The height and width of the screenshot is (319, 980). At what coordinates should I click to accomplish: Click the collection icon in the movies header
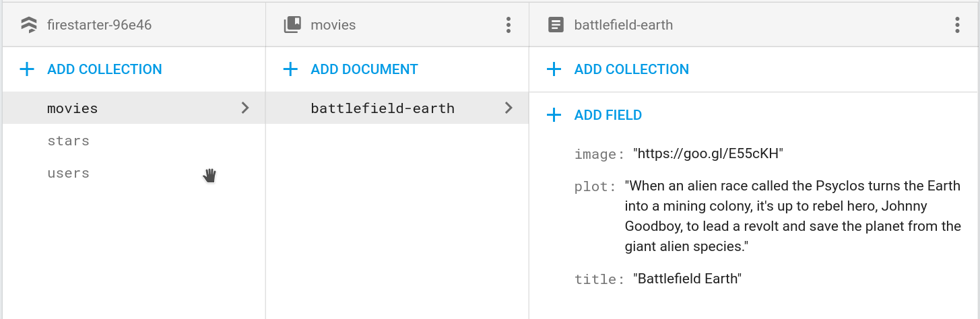292,26
